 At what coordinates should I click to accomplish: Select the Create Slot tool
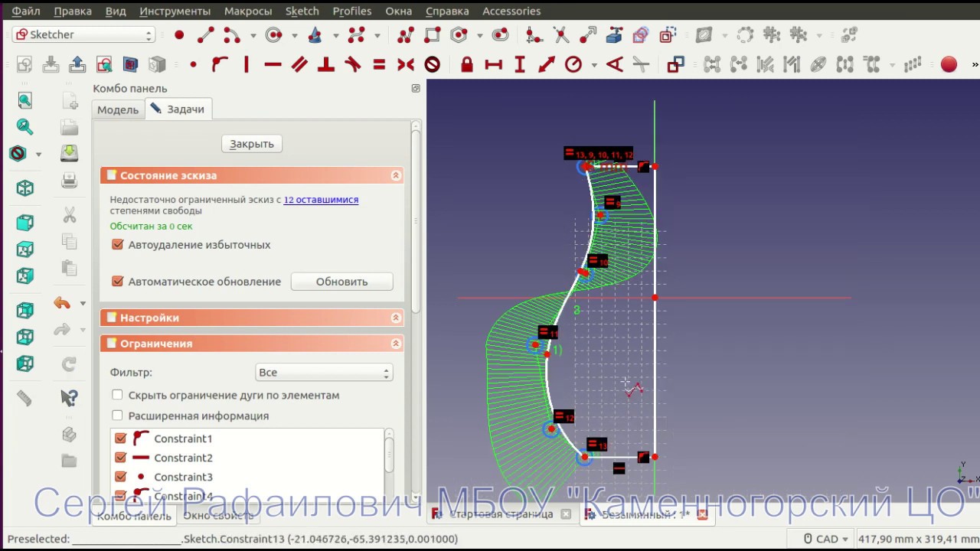point(500,35)
